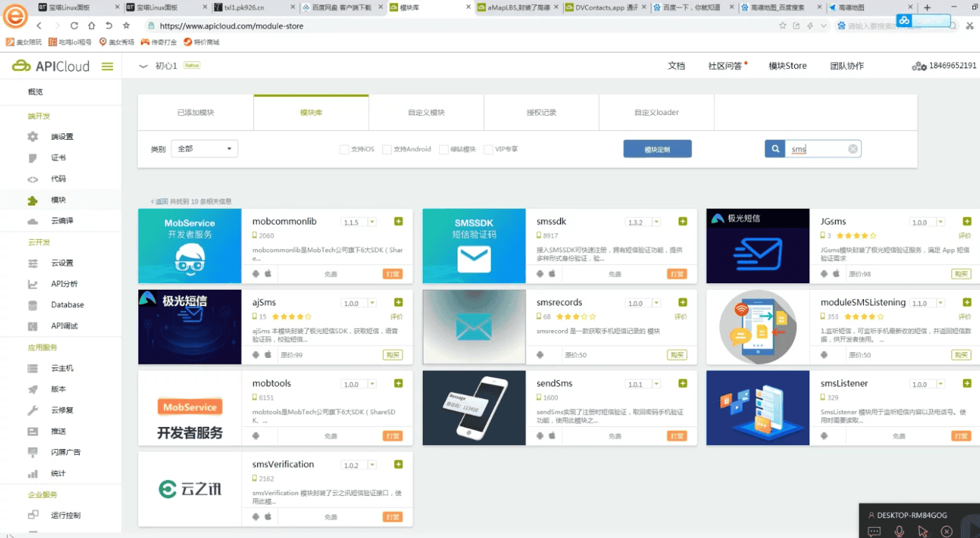The height and width of the screenshot is (538, 980).
Task: Click browser refresh icon
Action: point(74,26)
